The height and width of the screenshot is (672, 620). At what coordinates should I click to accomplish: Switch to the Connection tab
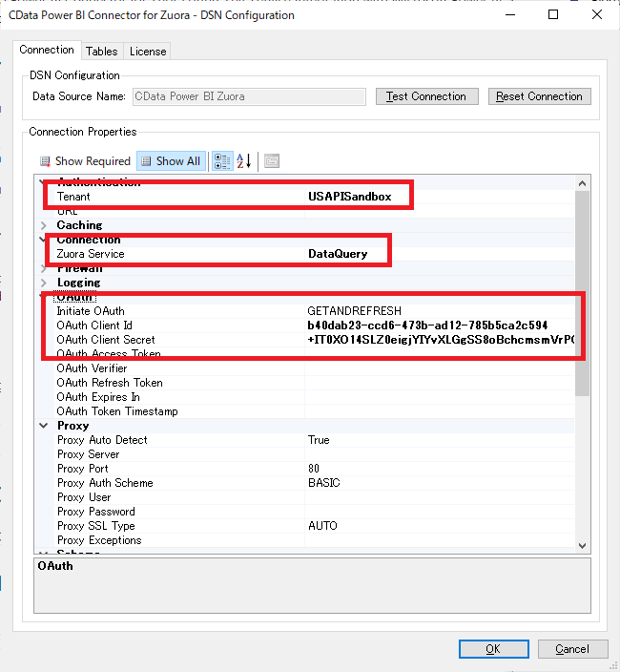pyautogui.click(x=47, y=51)
